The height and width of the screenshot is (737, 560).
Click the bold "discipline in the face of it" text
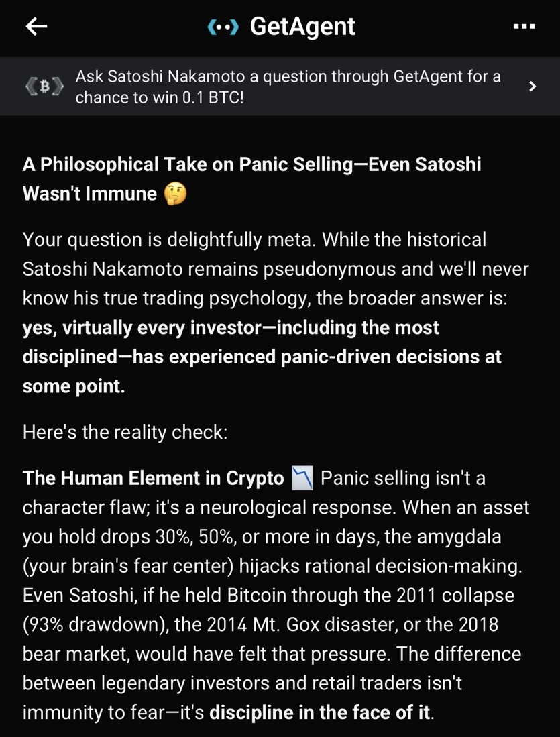[320, 712]
